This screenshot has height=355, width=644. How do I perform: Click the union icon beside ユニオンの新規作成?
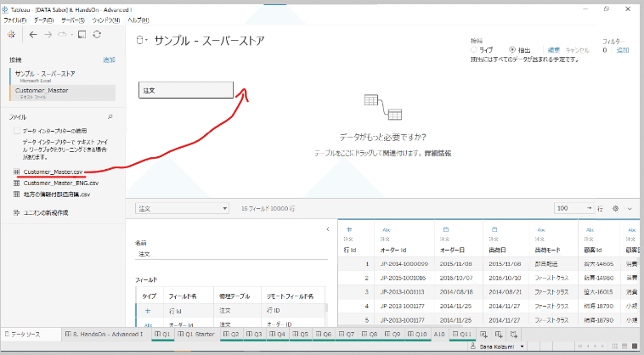16,212
